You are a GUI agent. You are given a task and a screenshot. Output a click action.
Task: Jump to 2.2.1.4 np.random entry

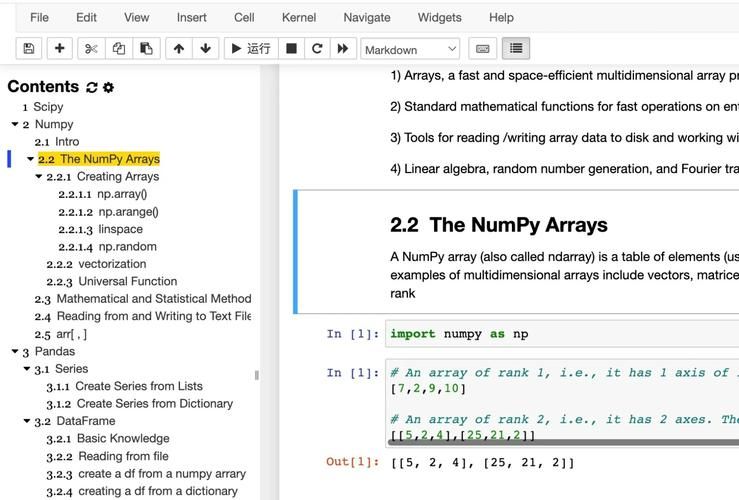coord(107,246)
